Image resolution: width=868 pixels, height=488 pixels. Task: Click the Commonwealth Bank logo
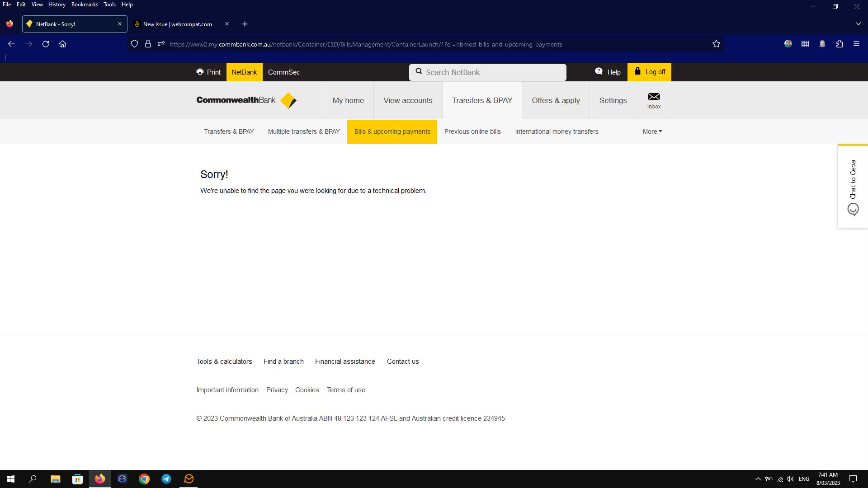pyautogui.click(x=246, y=100)
